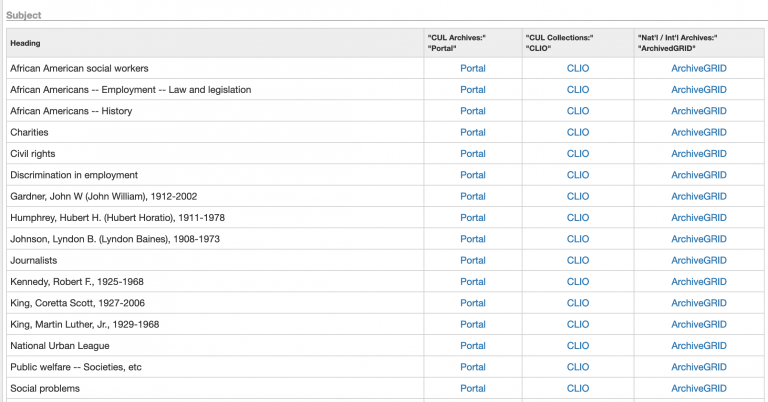
Task: Open Portal link for Social problems
Action: click(x=473, y=388)
